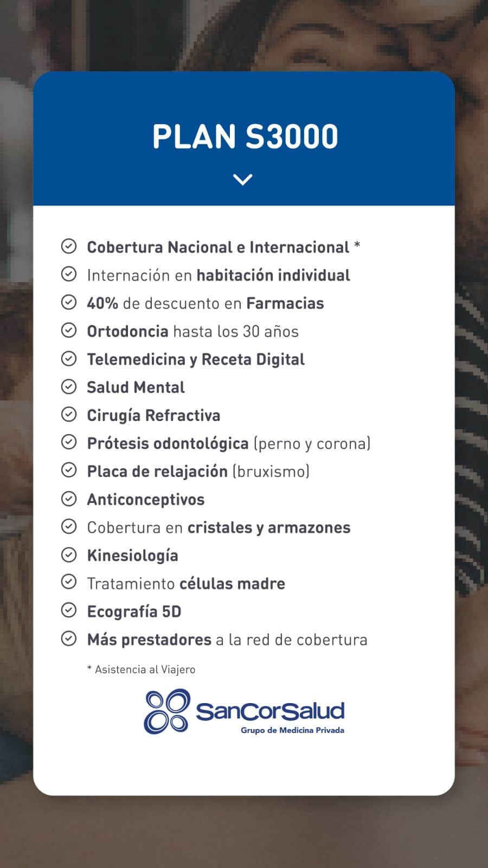
Task: Click the checkmark next to Anticonceptivos
Action: [x=69, y=499]
